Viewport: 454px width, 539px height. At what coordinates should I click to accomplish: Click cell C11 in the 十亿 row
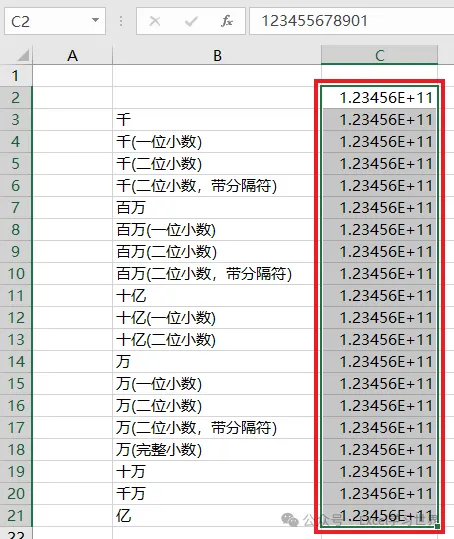coord(379,296)
